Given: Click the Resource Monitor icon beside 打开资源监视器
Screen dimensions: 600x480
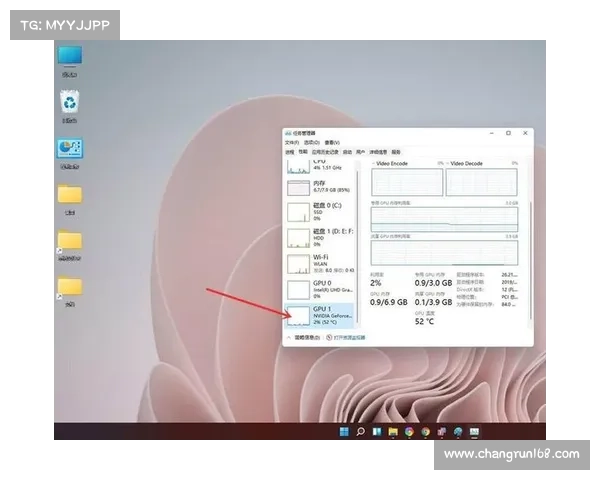Looking at the screenshot, I should click(x=330, y=338).
